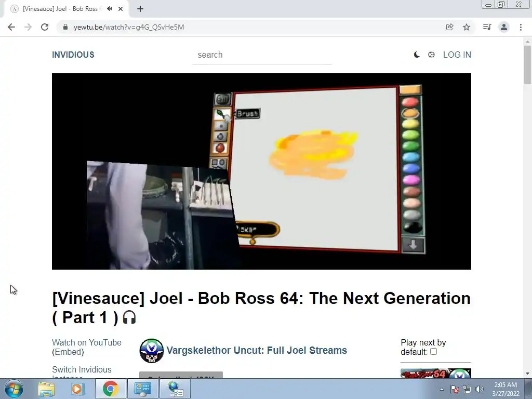Image resolution: width=532 pixels, height=399 pixels.
Task: Open the media controls icon
Action: (x=487, y=27)
